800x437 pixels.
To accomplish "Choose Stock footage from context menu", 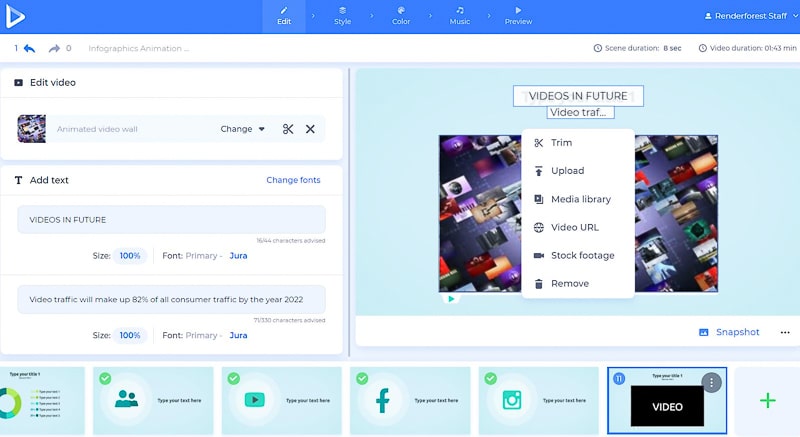I will pyautogui.click(x=578, y=255).
